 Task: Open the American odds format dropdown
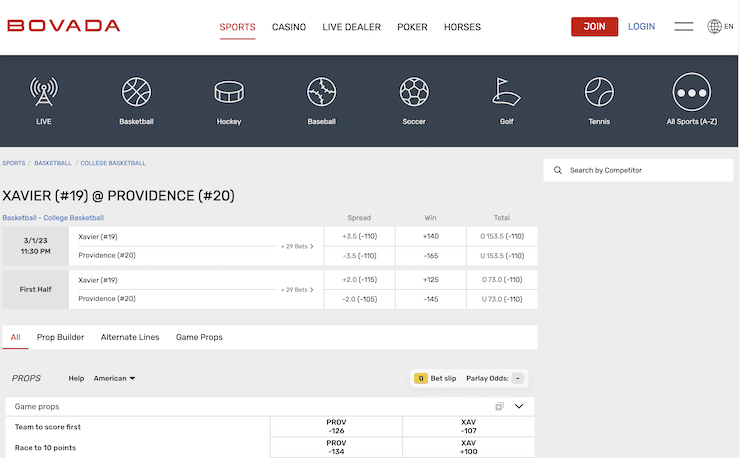[x=114, y=378]
